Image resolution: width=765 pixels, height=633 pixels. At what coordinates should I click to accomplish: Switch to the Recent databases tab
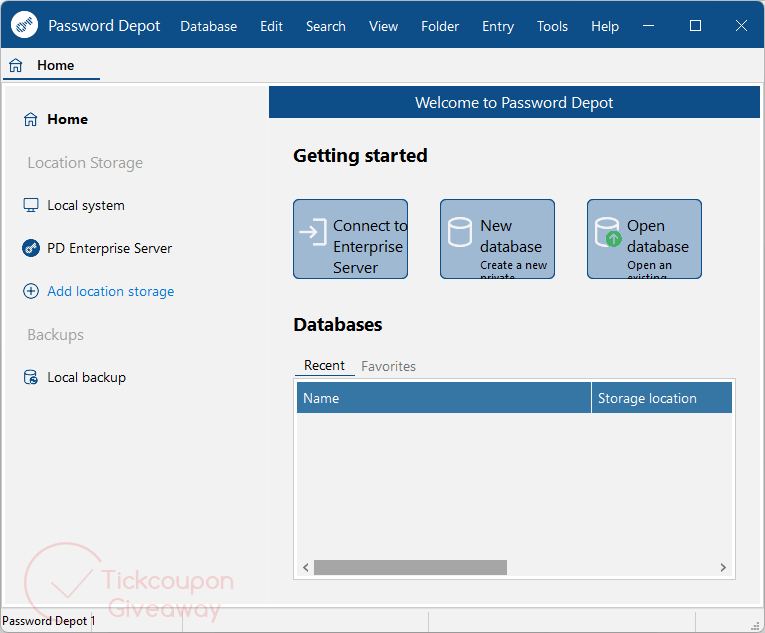click(x=324, y=366)
